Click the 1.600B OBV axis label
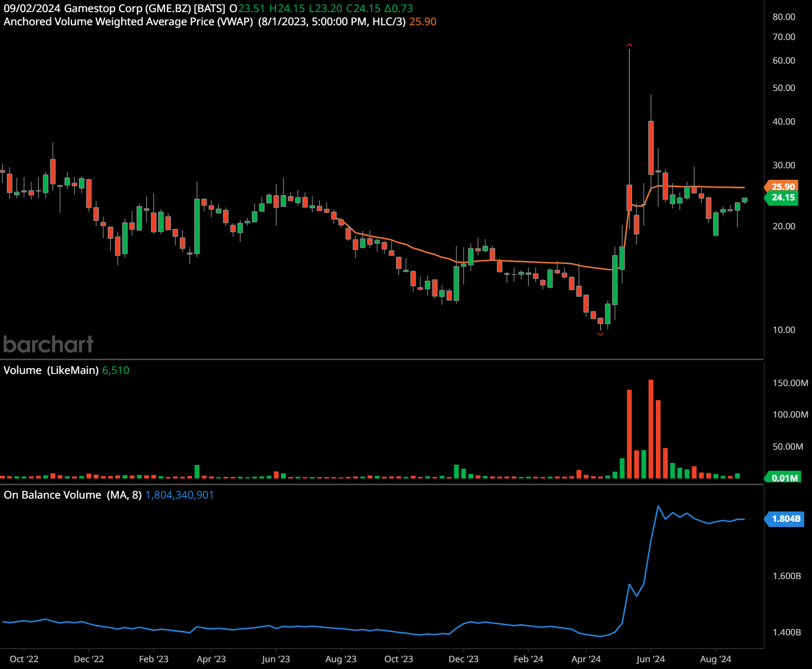812x669 pixels. [787, 576]
